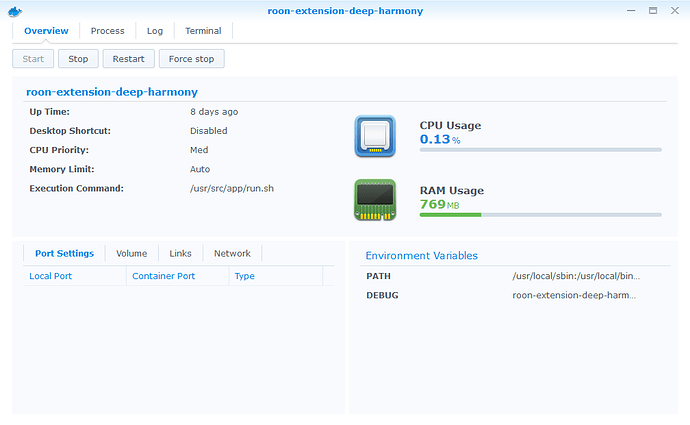
Task: Click the 'Execution Command:' label
Action: click(x=77, y=188)
